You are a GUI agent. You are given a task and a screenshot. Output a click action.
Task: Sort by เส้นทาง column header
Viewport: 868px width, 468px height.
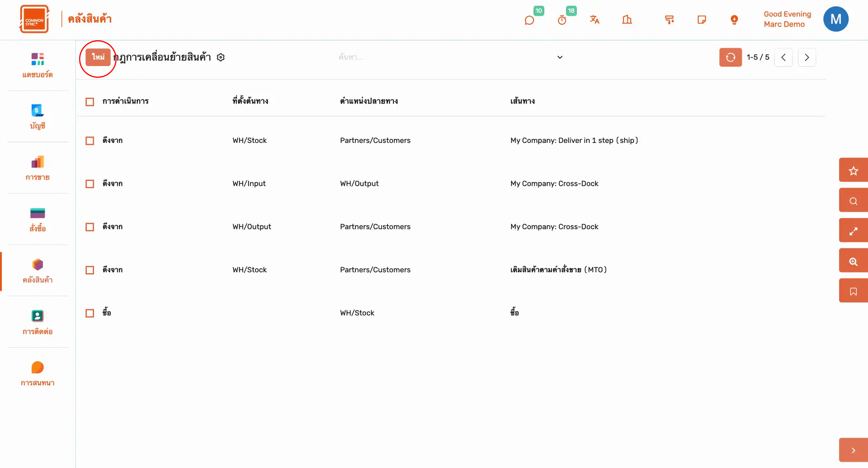click(523, 101)
